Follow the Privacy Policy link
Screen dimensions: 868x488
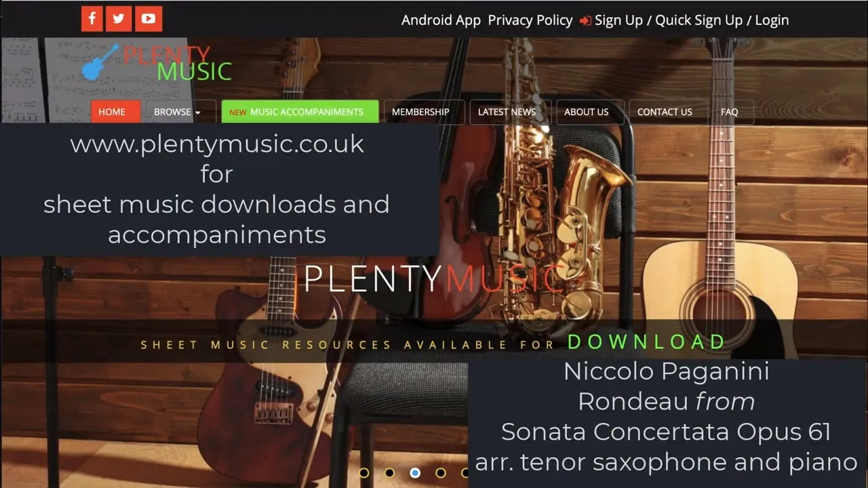[x=530, y=20]
